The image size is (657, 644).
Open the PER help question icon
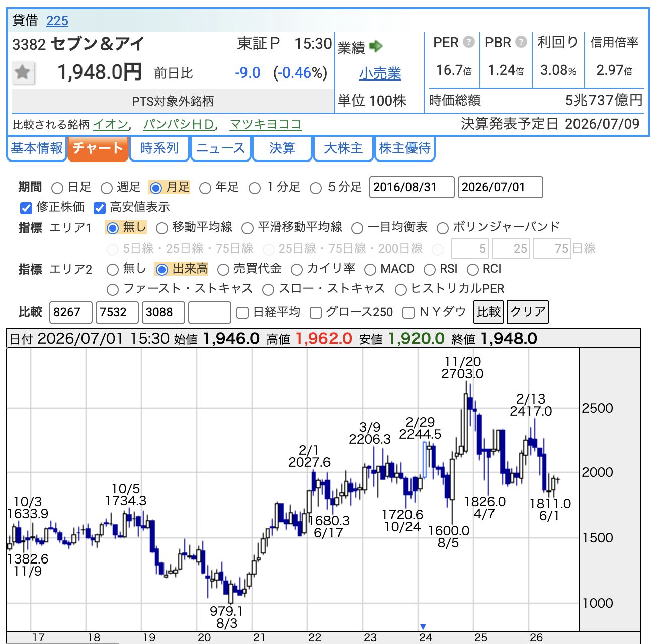click(468, 42)
